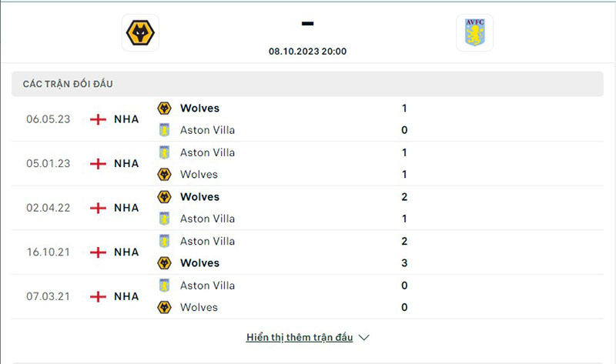The image size is (616, 364).
Task: Click the England flag on the 05.01.23 match
Action: 98,163
